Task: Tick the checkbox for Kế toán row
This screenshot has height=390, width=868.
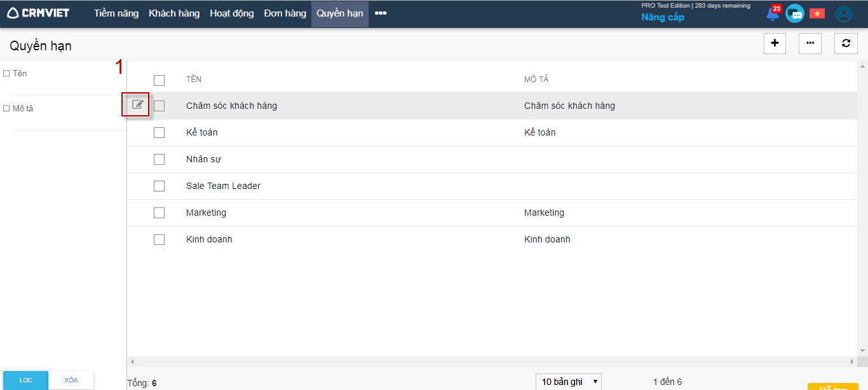Action: (x=159, y=132)
